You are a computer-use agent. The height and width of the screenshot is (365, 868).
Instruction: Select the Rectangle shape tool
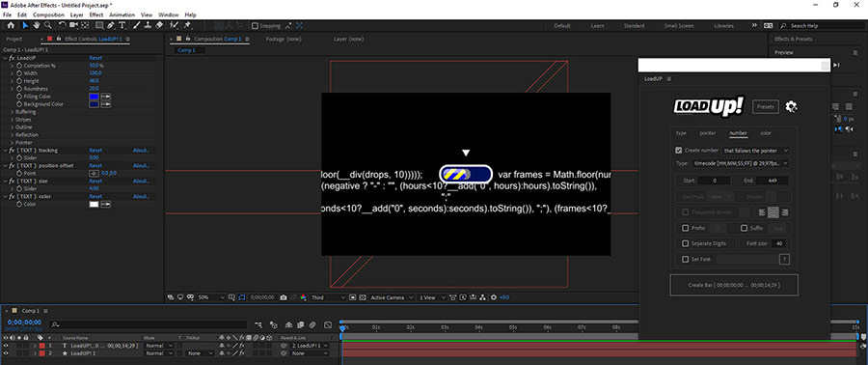[99, 25]
